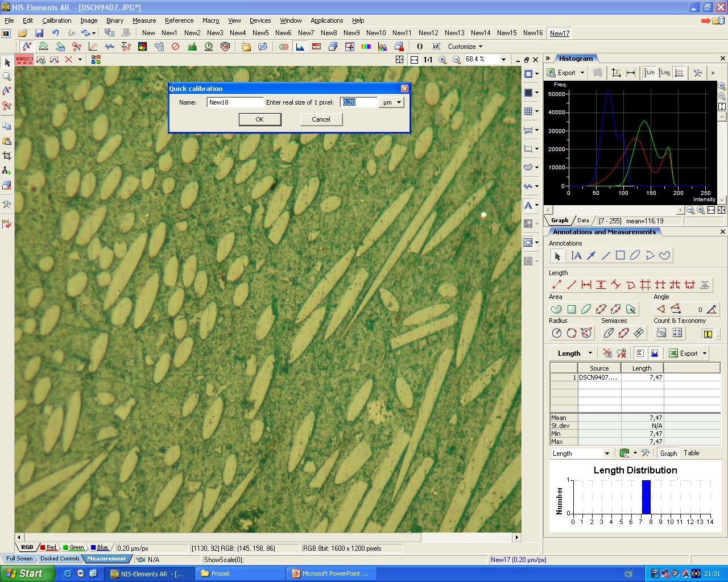The image size is (728, 582).
Task: Toggle the Green channel view
Action: 74,548
